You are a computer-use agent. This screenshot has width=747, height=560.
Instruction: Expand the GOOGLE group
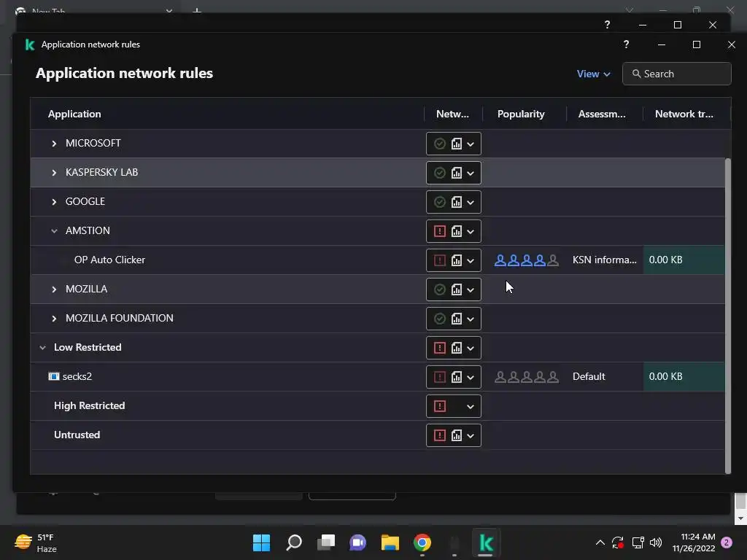tap(54, 202)
